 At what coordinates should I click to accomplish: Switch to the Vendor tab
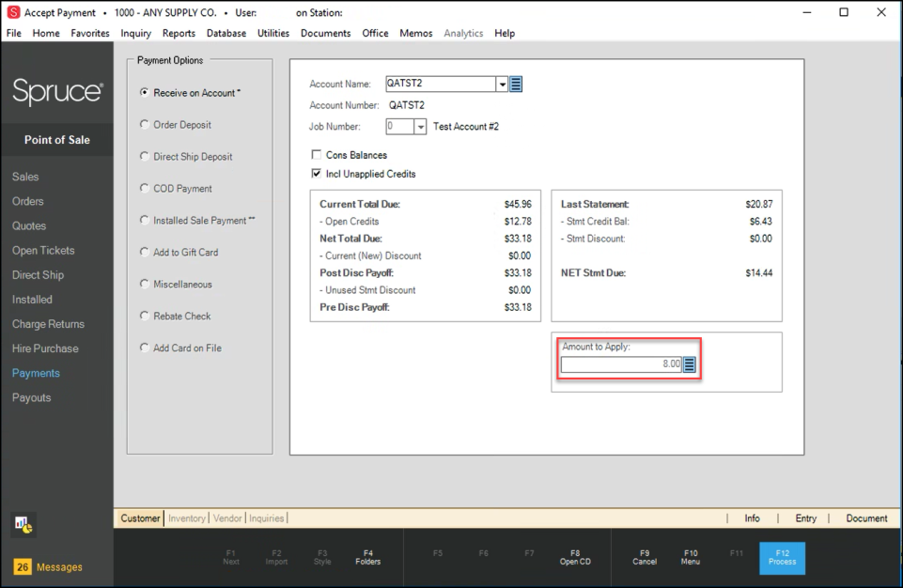tap(227, 518)
